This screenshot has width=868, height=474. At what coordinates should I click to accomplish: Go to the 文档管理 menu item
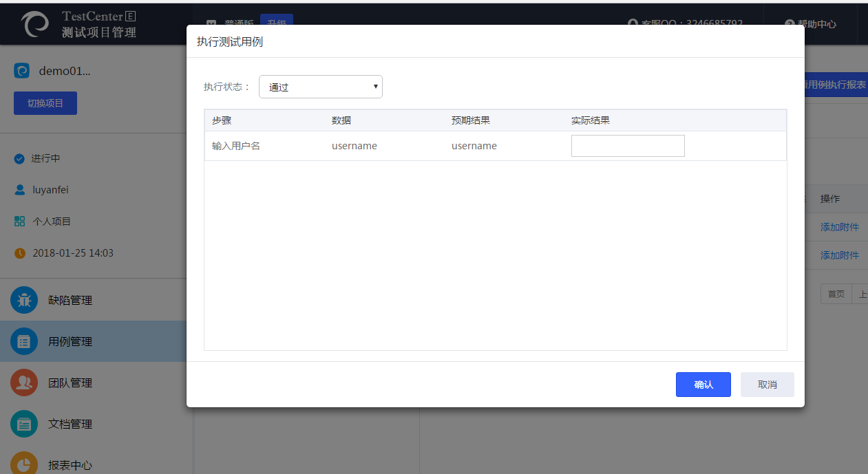click(70, 424)
